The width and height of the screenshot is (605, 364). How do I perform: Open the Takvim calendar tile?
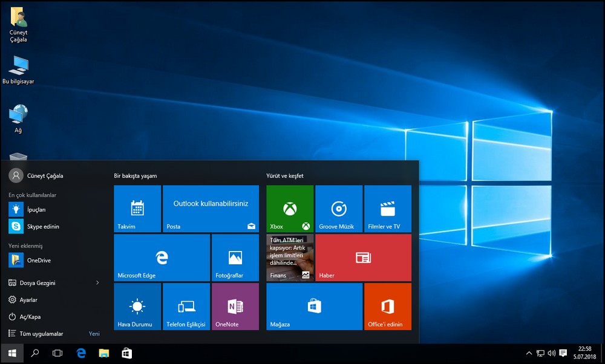point(137,209)
